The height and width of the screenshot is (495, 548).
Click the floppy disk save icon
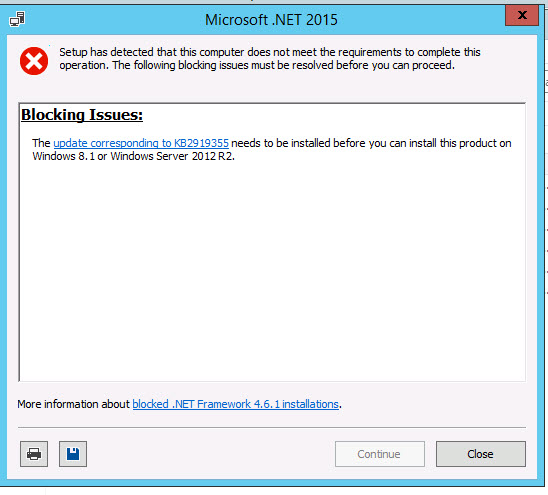tap(73, 454)
